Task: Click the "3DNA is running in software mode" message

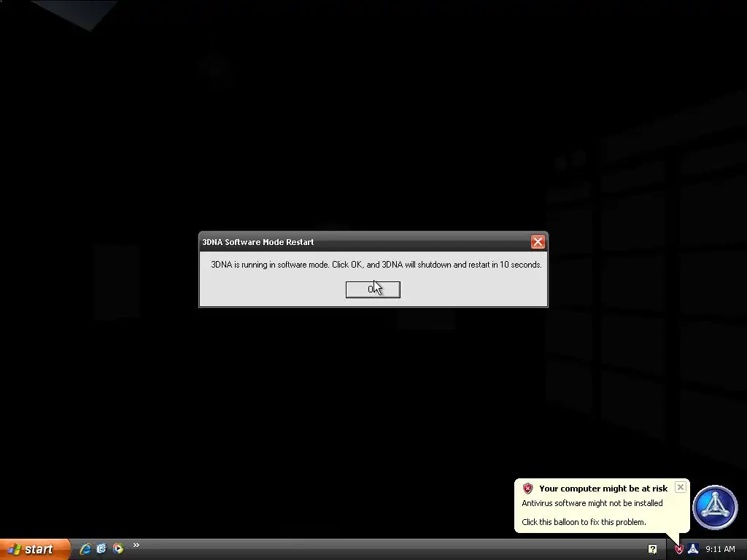Action: coord(376,265)
